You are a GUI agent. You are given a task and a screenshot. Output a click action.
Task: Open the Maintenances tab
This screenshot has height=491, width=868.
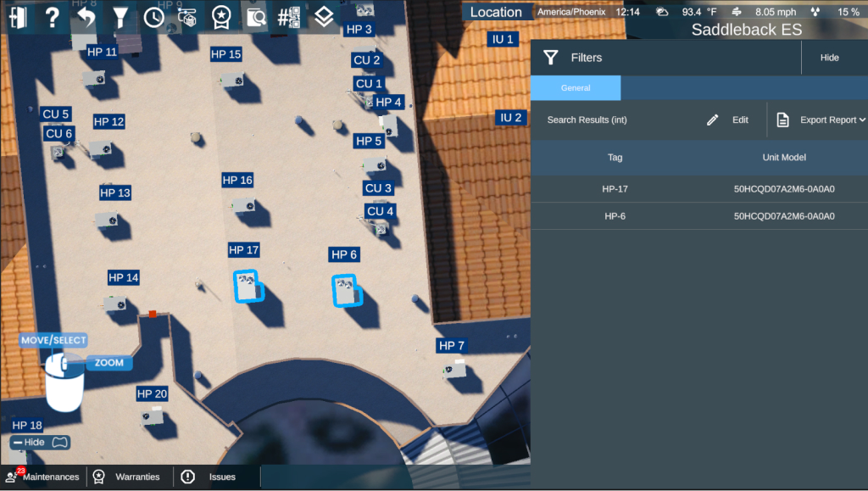coord(43,477)
